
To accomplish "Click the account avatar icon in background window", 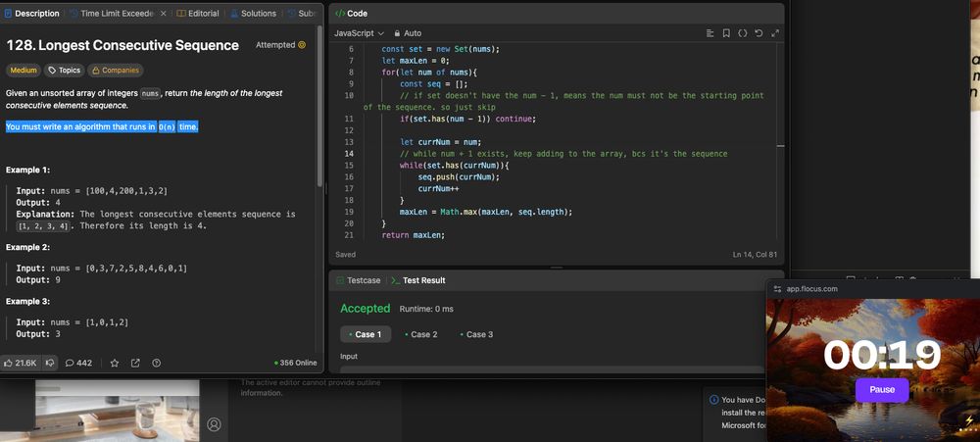I will click(x=214, y=424).
